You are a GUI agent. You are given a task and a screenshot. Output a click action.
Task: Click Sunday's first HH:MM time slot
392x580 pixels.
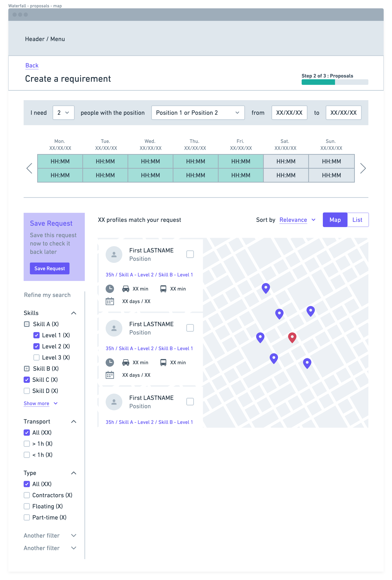331,162
